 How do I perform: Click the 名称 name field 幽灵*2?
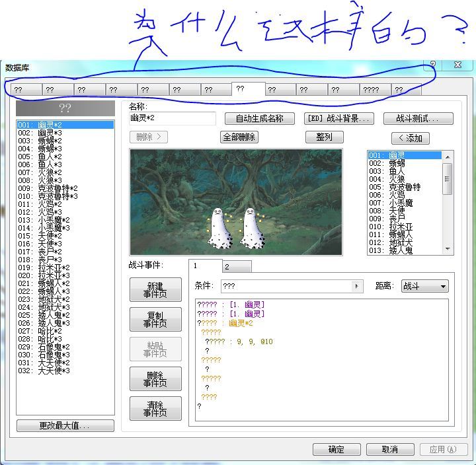[x=173, y=118]
